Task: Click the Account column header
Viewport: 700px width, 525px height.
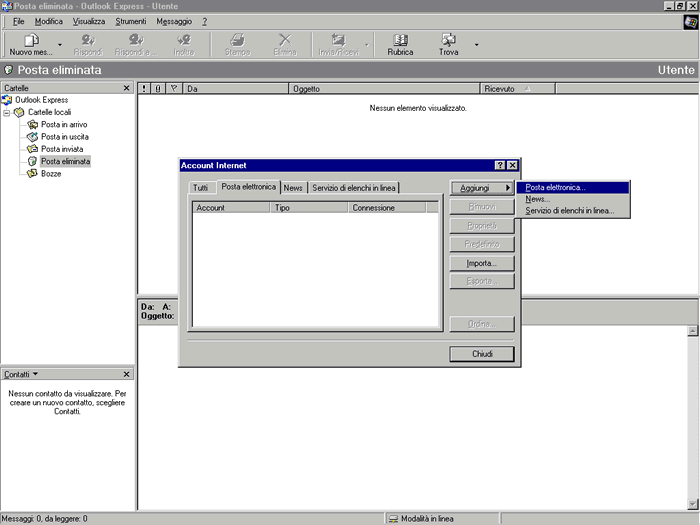Action: click(x=231, y=208)
